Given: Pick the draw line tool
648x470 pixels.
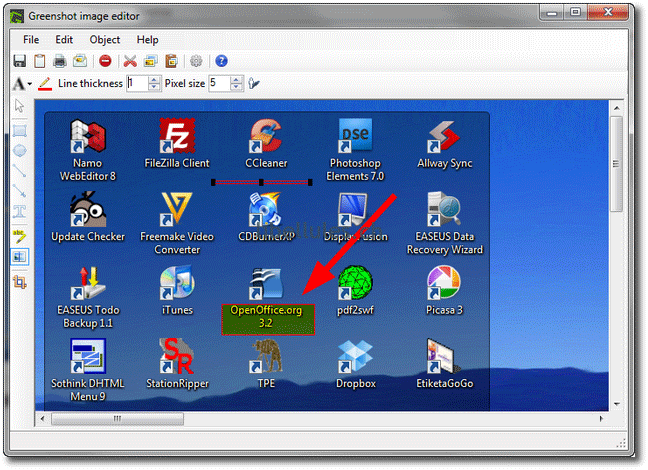Looking at the screenshot, I should click(x=19, y=170).
